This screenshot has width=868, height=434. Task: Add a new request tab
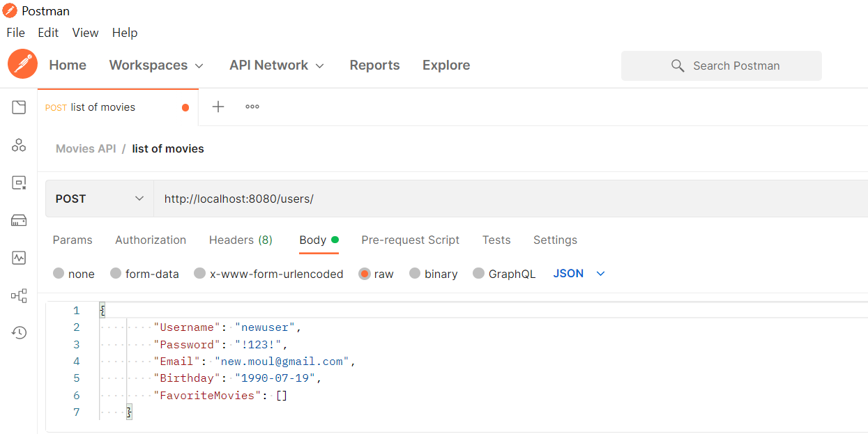218,107
